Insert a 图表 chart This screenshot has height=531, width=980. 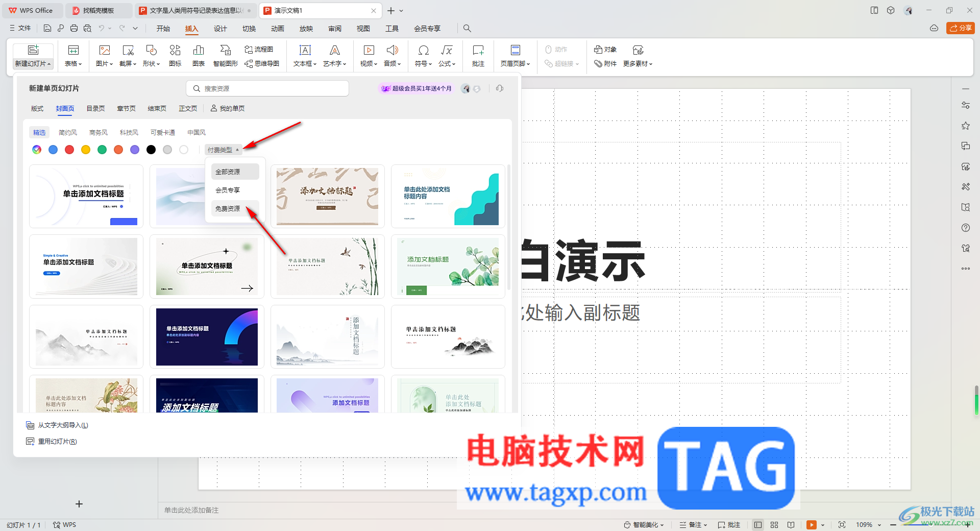pos(199,56)
